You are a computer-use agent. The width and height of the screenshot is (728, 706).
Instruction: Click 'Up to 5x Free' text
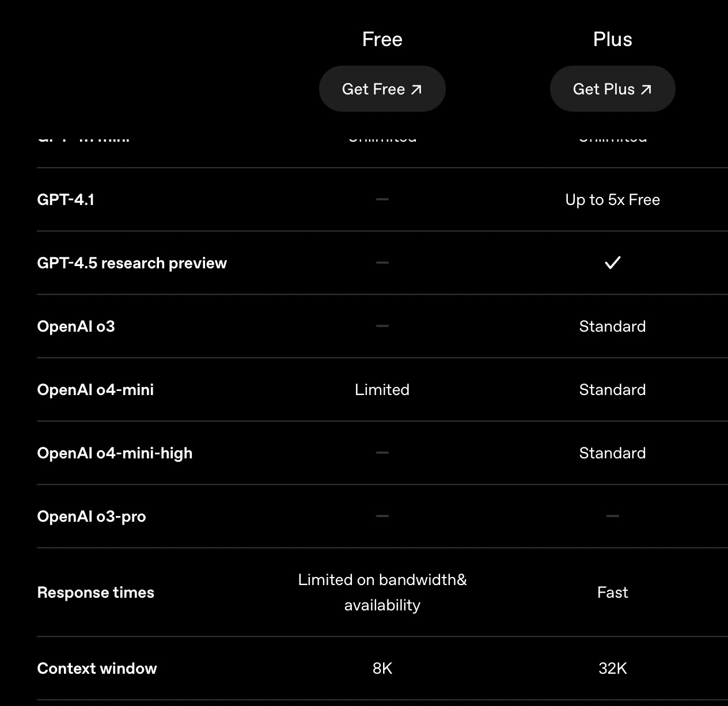612,200
